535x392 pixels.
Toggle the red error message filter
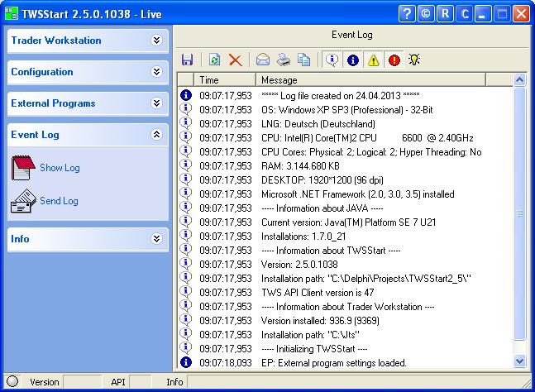(x=394, y=60)
